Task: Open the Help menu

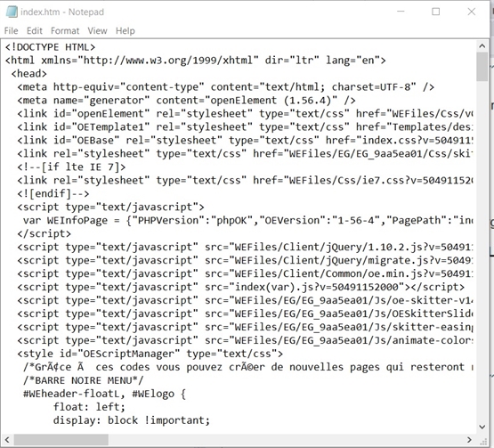Action: click(x=126, y=31)
